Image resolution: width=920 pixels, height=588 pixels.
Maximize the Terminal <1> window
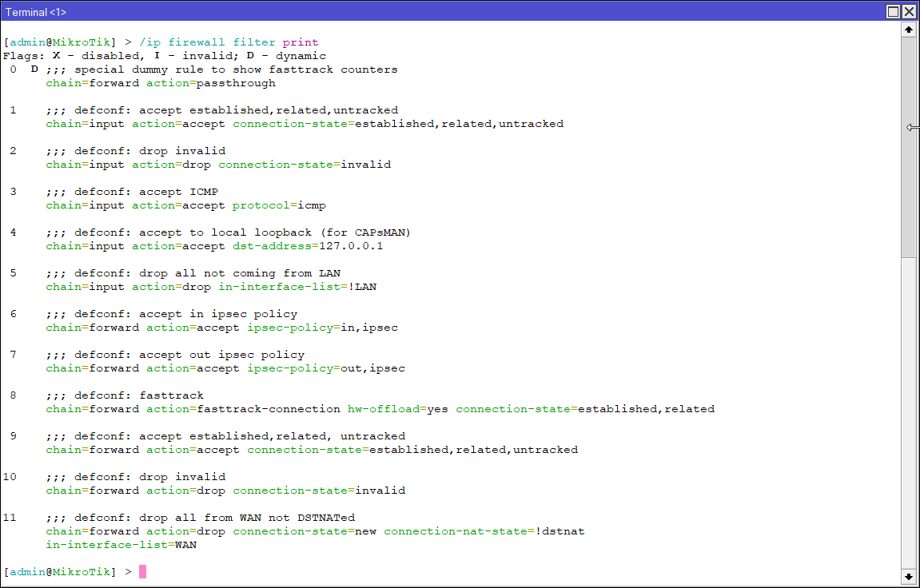893,12
